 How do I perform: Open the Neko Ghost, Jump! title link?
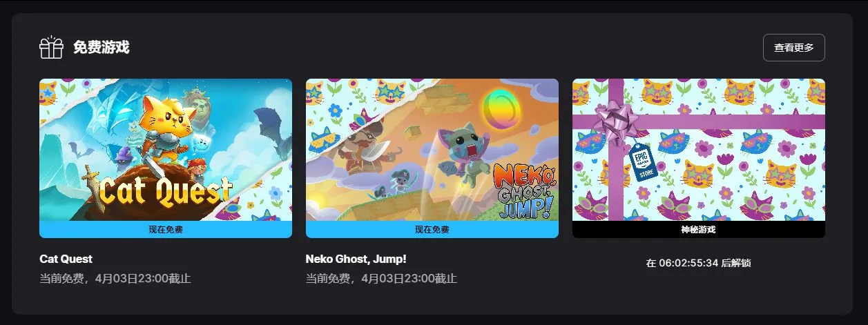click(x=356, y=259)
